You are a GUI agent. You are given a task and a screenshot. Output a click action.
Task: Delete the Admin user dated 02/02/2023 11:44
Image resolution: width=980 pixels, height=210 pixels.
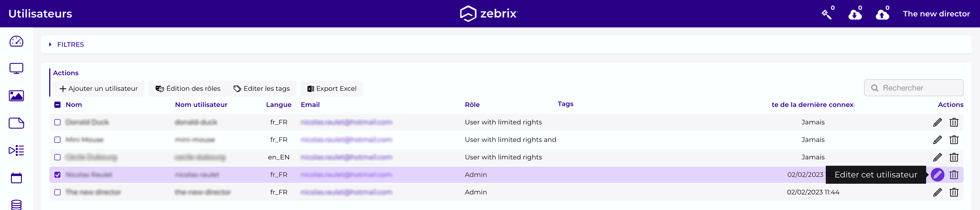click(x=954, y=192)
